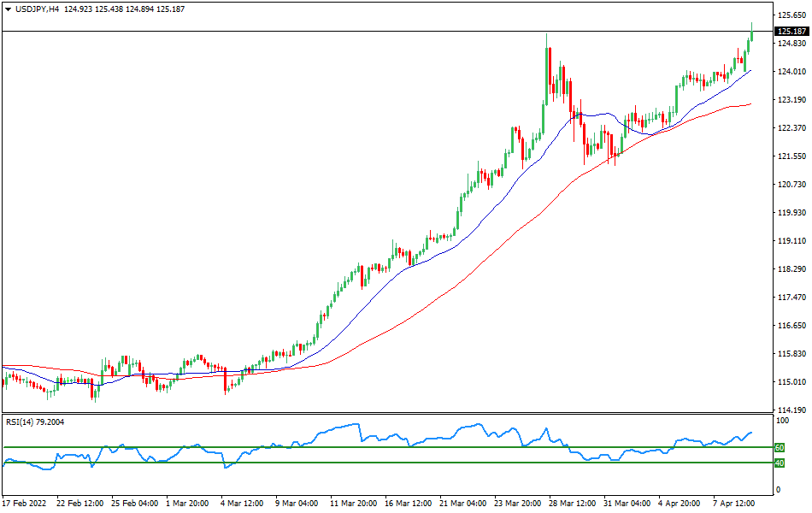This screenshot has height=513, width=812.
Task: Click the USDJPY,H4 chart title
Action: point(38,9)
